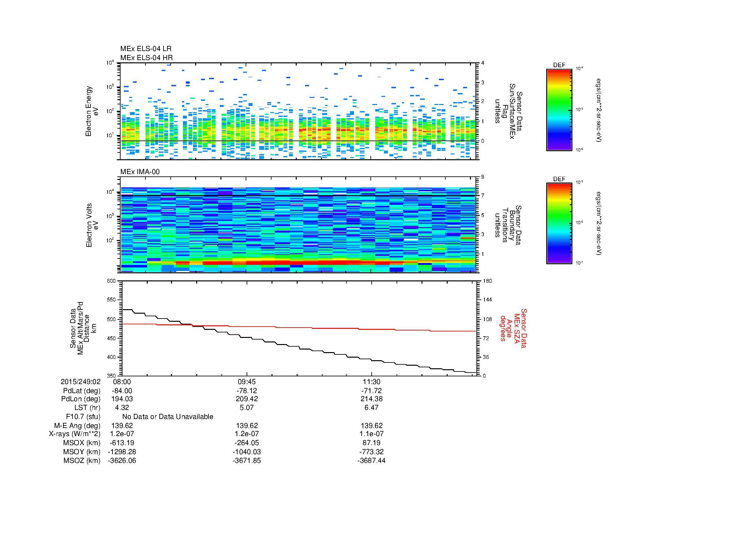Click the MSOY value -1040.03

pyautogui.click(x=247, y=452)
